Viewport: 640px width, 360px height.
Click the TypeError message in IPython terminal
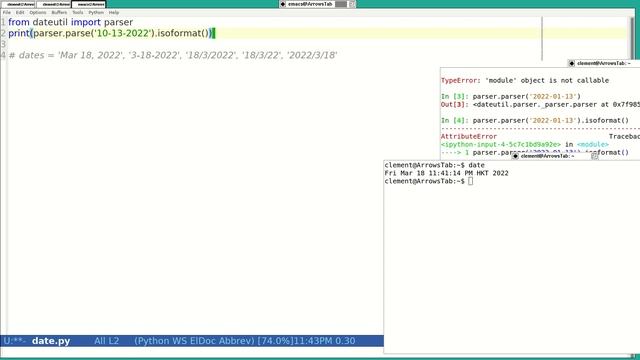(x=525, y=80)
